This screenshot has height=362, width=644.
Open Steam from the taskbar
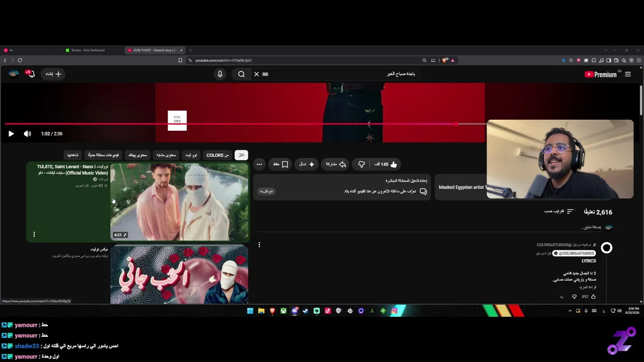[x=305, y=311]
